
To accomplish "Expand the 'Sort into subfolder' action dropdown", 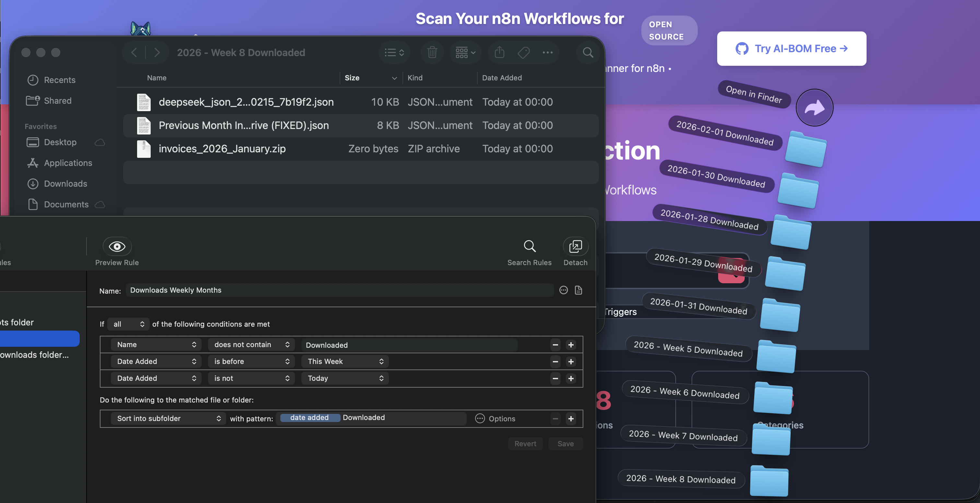I will (168, 418).
